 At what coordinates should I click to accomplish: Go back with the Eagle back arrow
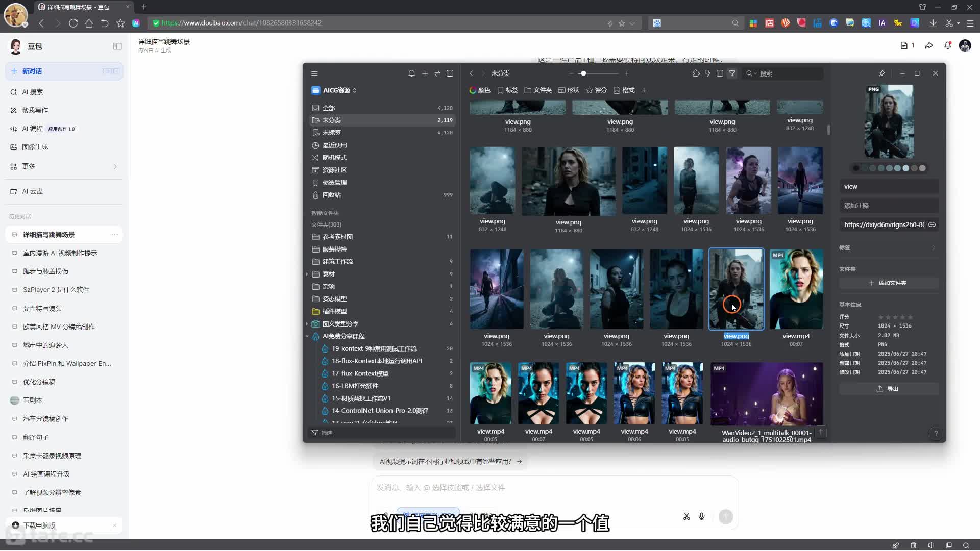472,73
